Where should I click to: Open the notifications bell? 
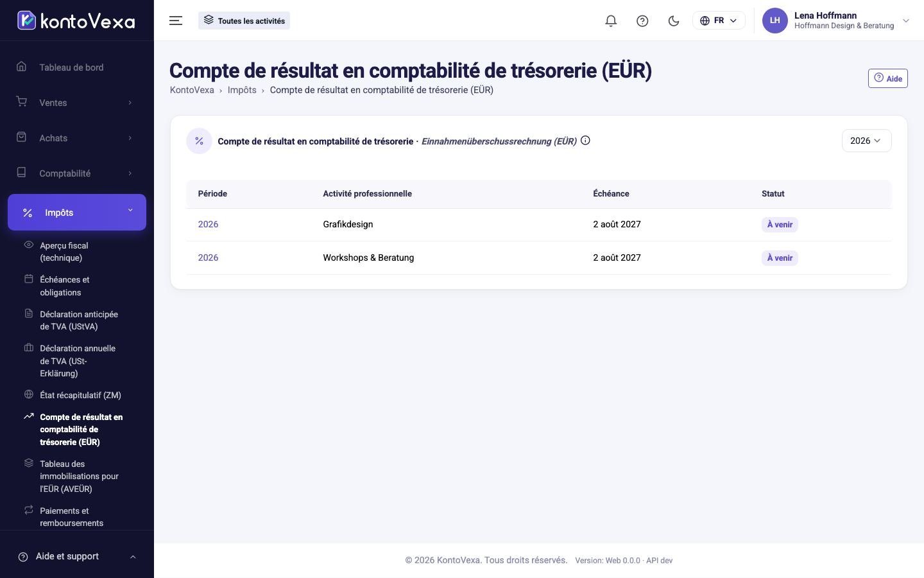pyautogui.click(x=611, y=21)
